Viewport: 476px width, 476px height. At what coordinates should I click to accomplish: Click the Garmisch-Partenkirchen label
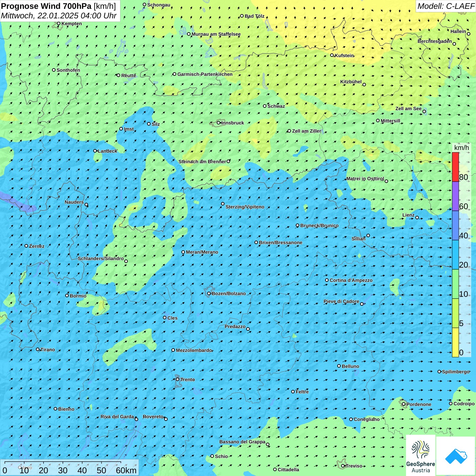[x=205, y=74]
